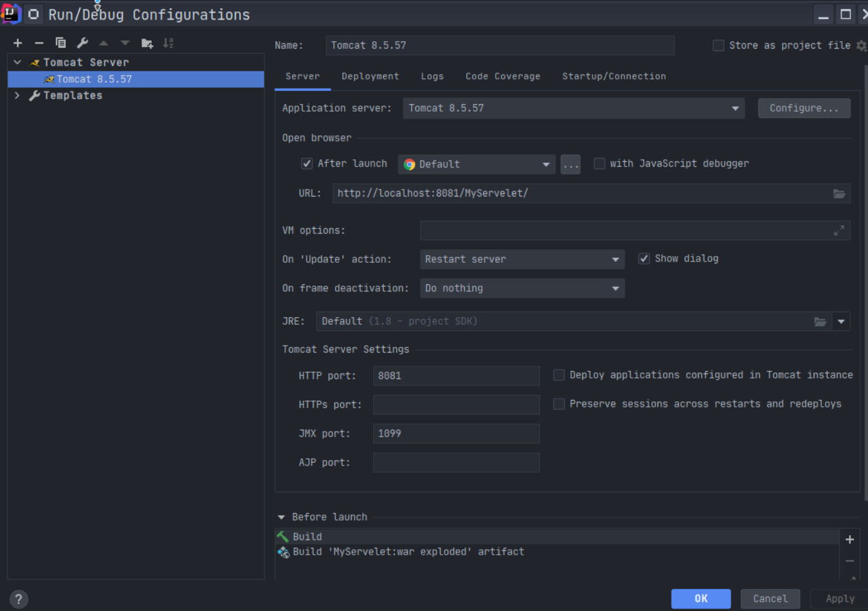Create new folder for configurations
868x611 pixels.
click(x=147, y=43)
